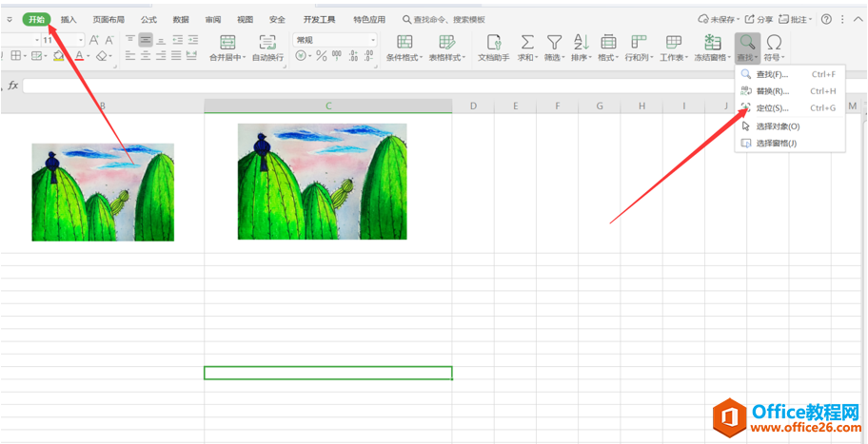Apply middle vertical alignment

(x=146, y=40)
